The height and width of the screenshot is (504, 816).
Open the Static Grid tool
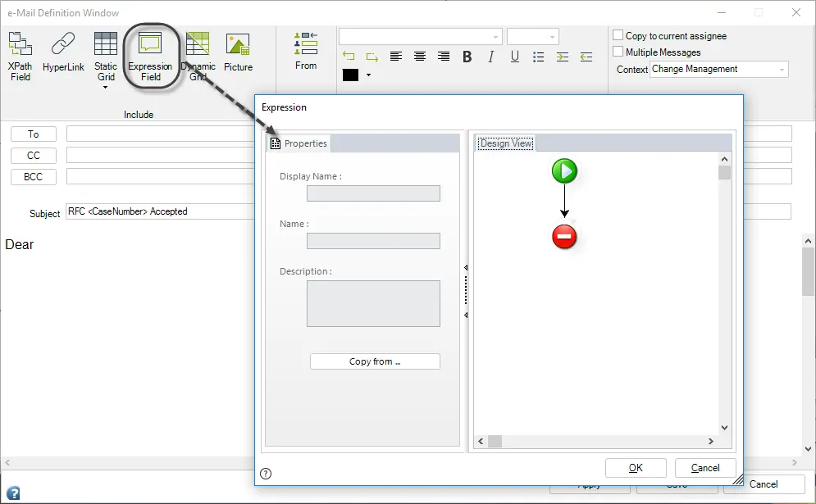106,57
